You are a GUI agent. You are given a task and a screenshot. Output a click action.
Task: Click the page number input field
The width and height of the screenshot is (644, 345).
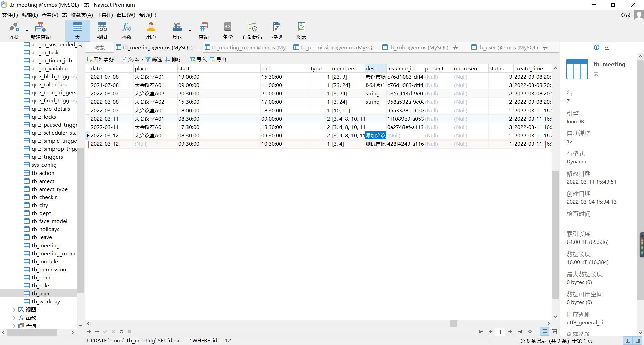coord(500,332)
